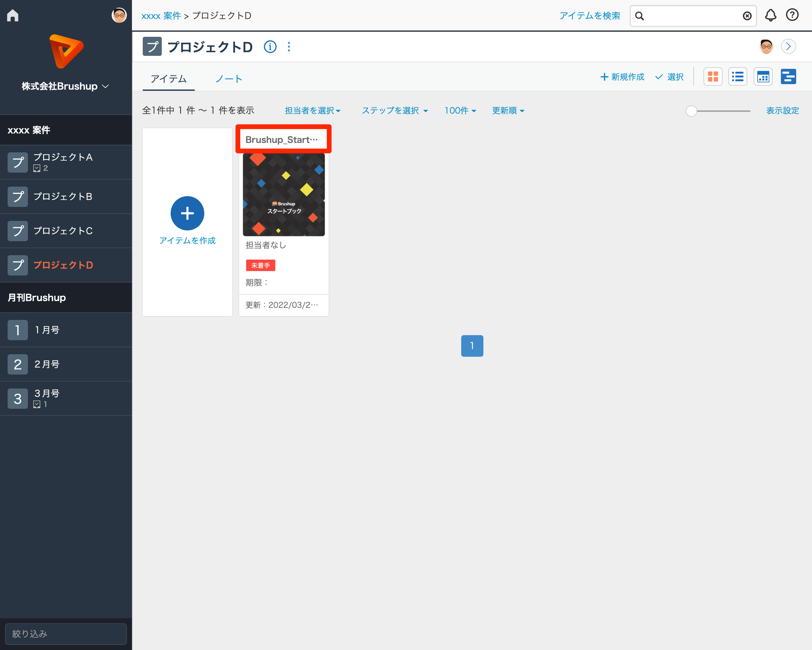This screenshot has height=650, width=812.
Task: Click the プ icon beside プロジェクトC
Action: click(18, 231)
